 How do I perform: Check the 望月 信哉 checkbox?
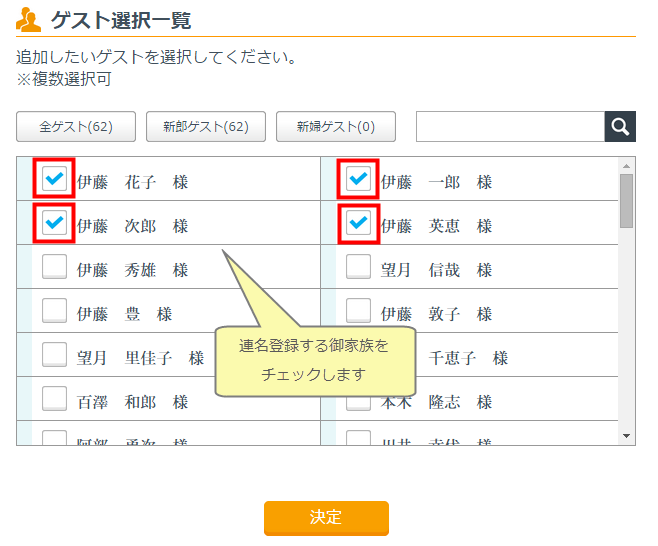point(358,267)
